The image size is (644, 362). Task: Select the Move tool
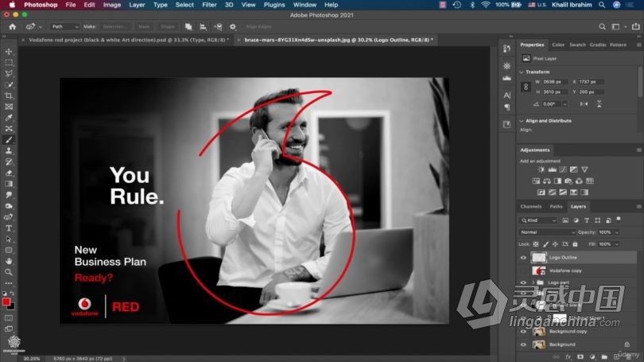9,52
